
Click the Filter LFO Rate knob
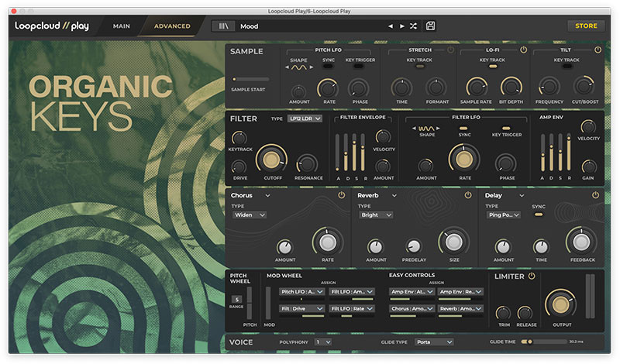(464, 160)
